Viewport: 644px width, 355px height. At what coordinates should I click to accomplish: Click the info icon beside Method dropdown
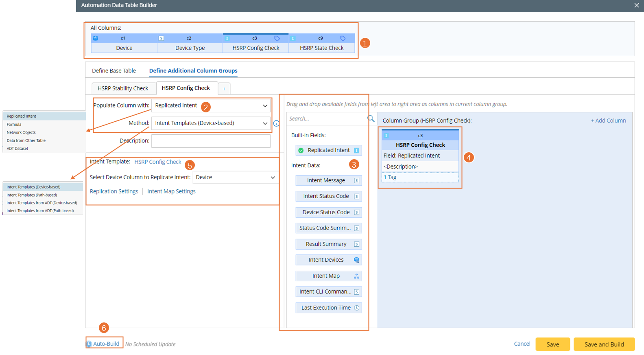click(276, 123)
